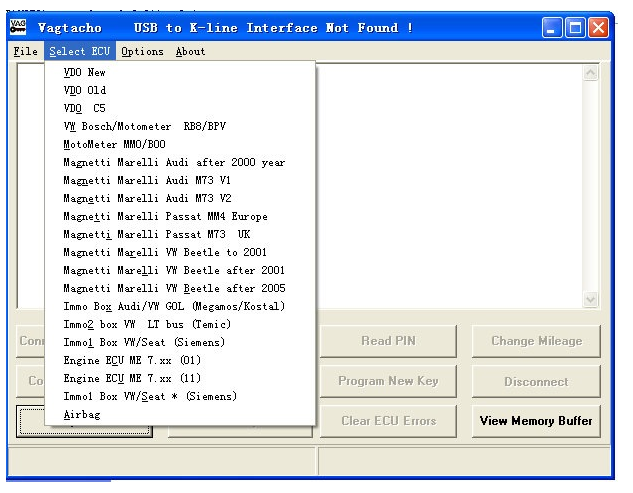Pick VW Bosch/Motometer RB8/BPV entry
Screen dimensions: 633x493
(140, 126)
